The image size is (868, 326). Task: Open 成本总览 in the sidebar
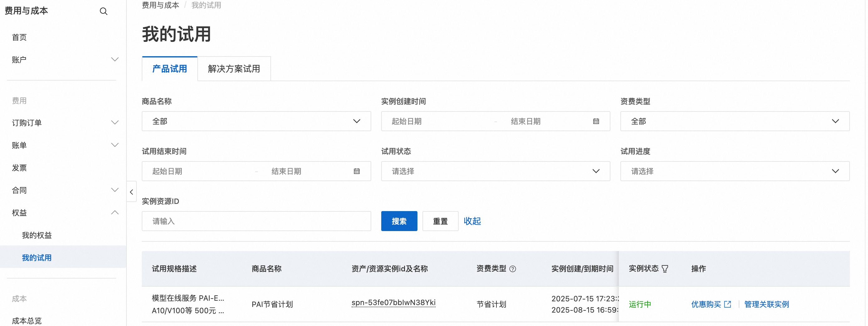(x=27, y=321)
